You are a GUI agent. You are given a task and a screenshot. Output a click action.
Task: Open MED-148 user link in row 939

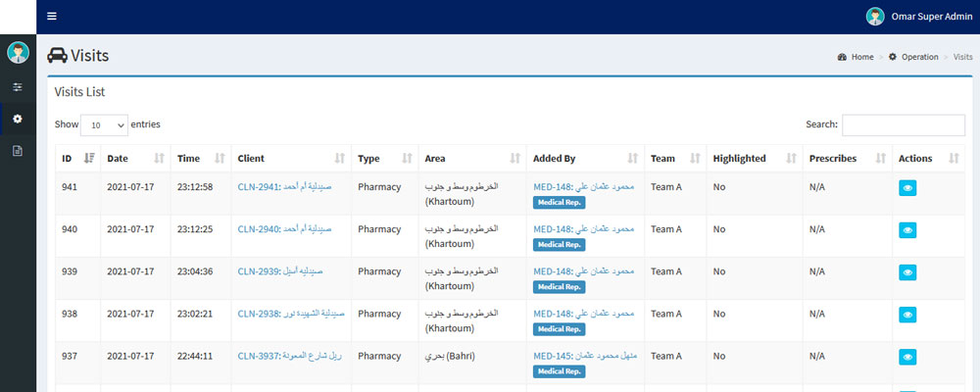[584, 271]
